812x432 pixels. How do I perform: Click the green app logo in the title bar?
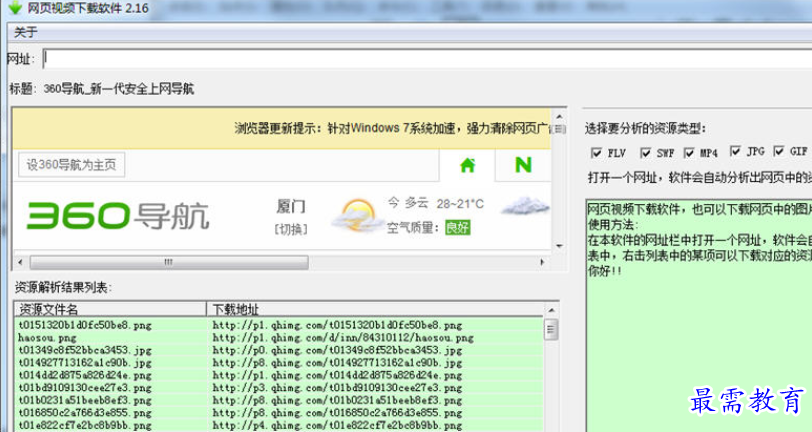(14, 8)
